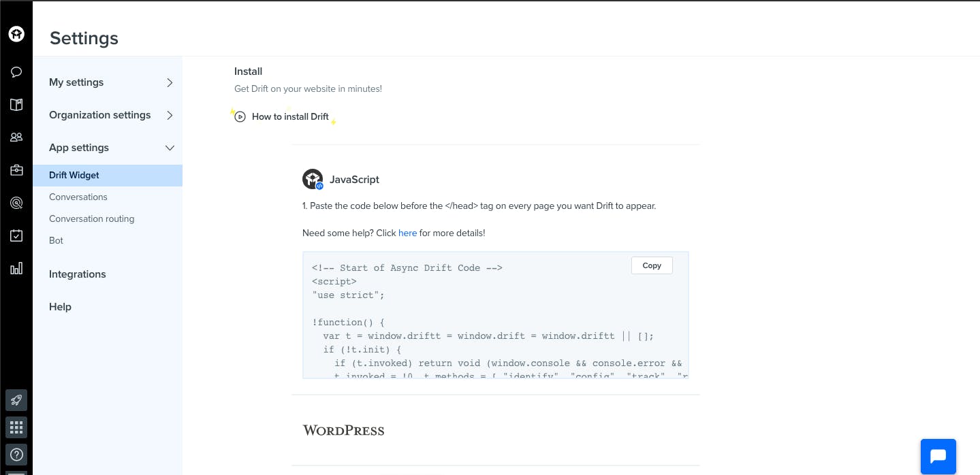Screen dimensions: 980x475
Task: Collapse the App settings section
Action: tap(111, 148)
